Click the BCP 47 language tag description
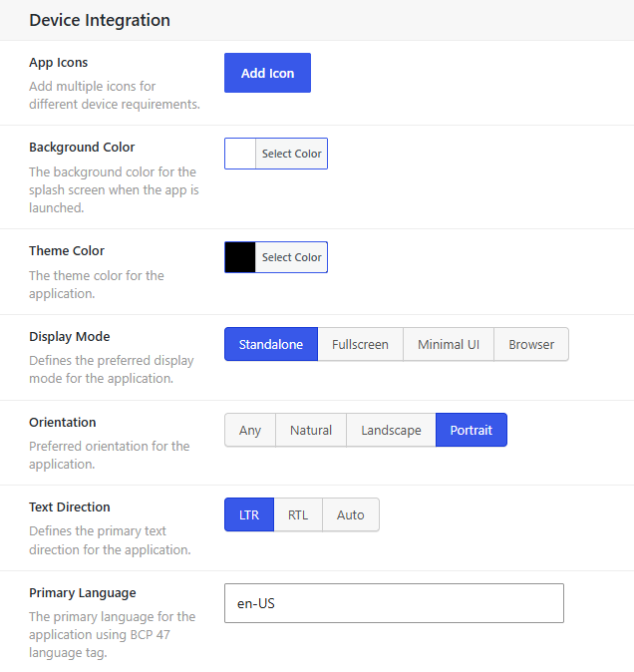The width and height of the screenshot is (634, 672). pos(113,635)
